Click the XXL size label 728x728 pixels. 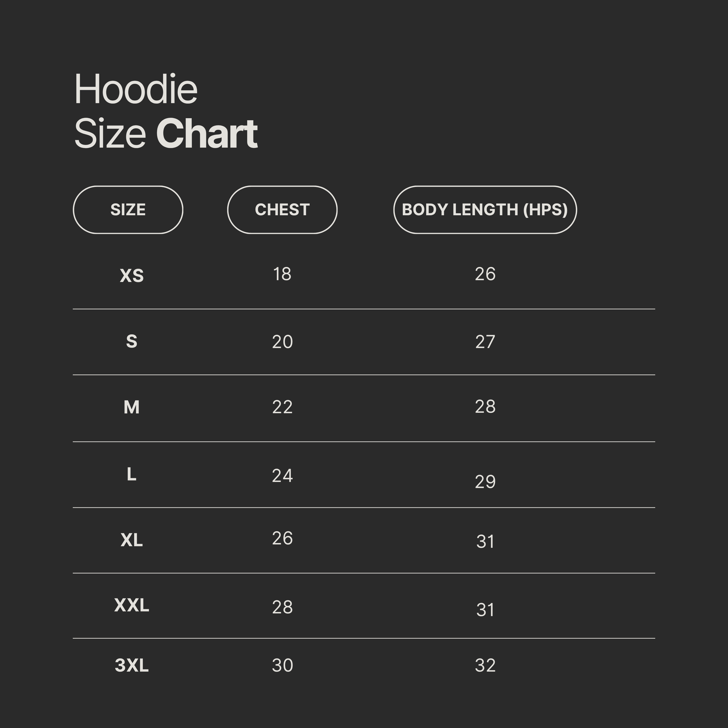pos(131,605)
